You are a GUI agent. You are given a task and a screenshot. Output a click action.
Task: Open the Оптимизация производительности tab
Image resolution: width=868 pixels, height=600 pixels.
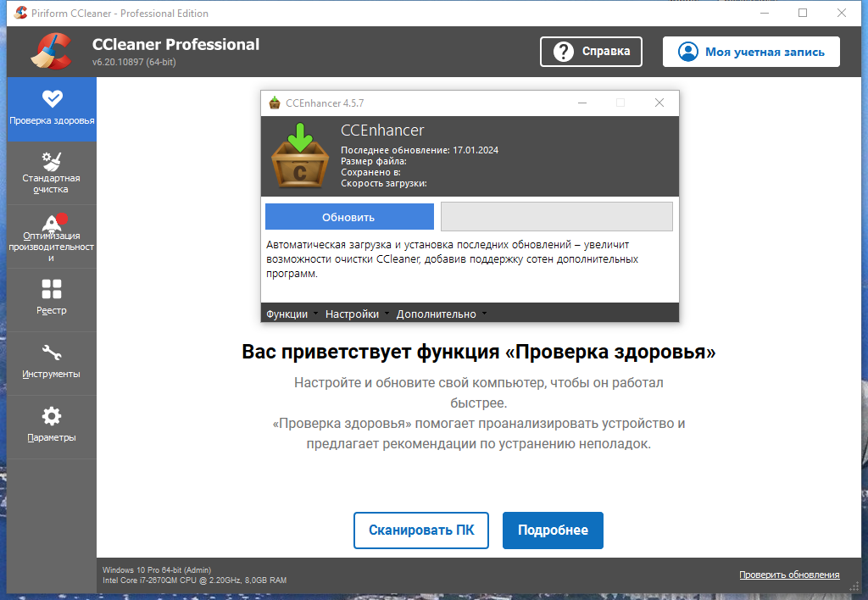51,225
